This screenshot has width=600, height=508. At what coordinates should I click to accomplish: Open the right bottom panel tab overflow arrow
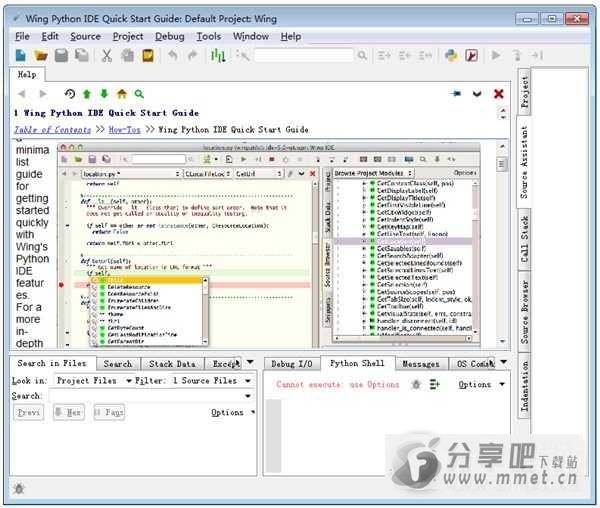[x=504, y=361]
